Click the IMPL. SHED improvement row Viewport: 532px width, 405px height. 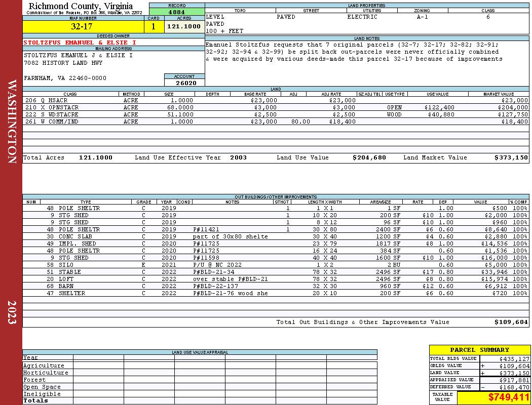click(276, 244)
